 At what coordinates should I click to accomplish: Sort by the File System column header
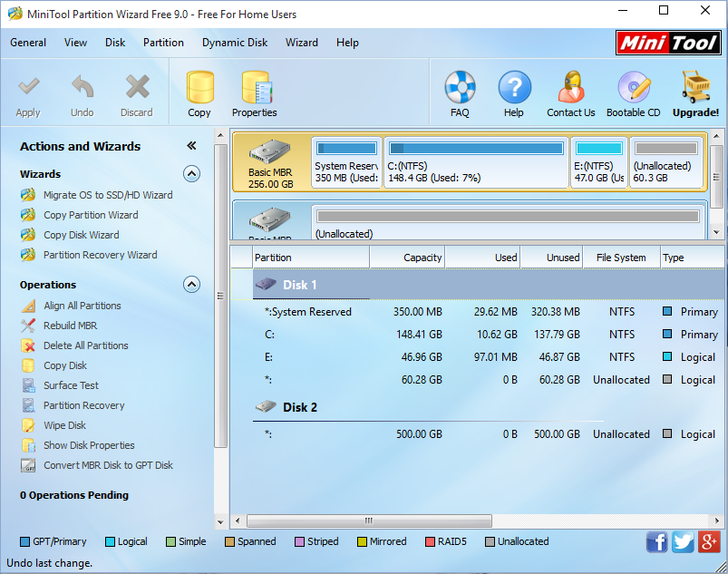pos(621,258)
